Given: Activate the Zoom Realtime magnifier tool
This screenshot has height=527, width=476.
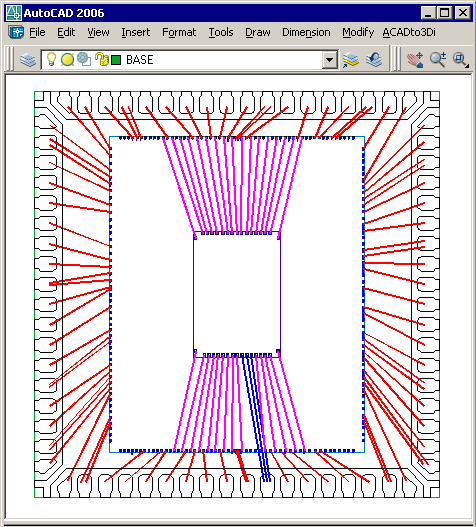Looking at the screenshot, I should coord(438,60).
